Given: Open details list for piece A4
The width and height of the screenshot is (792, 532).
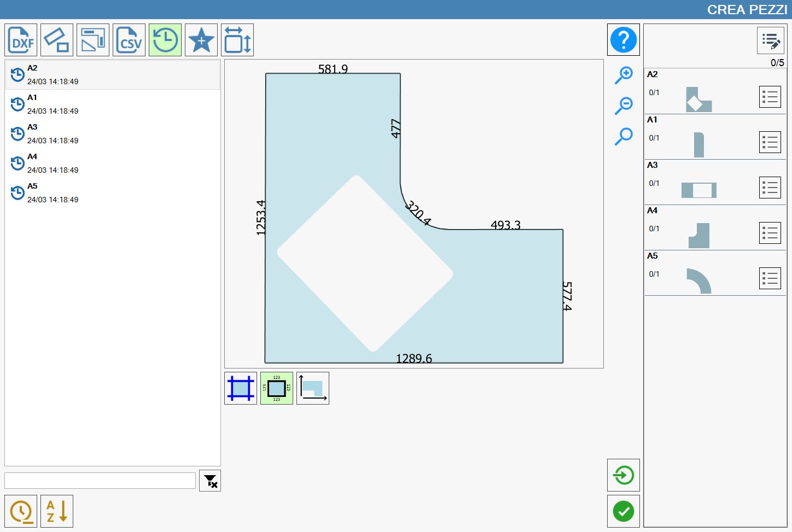Looking at the screenshot, I should (x=770, y=233).
